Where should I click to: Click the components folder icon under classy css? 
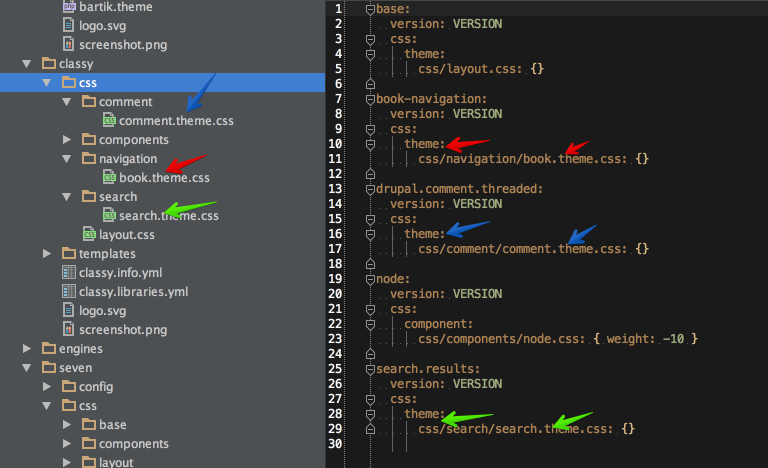pos(89,140)
